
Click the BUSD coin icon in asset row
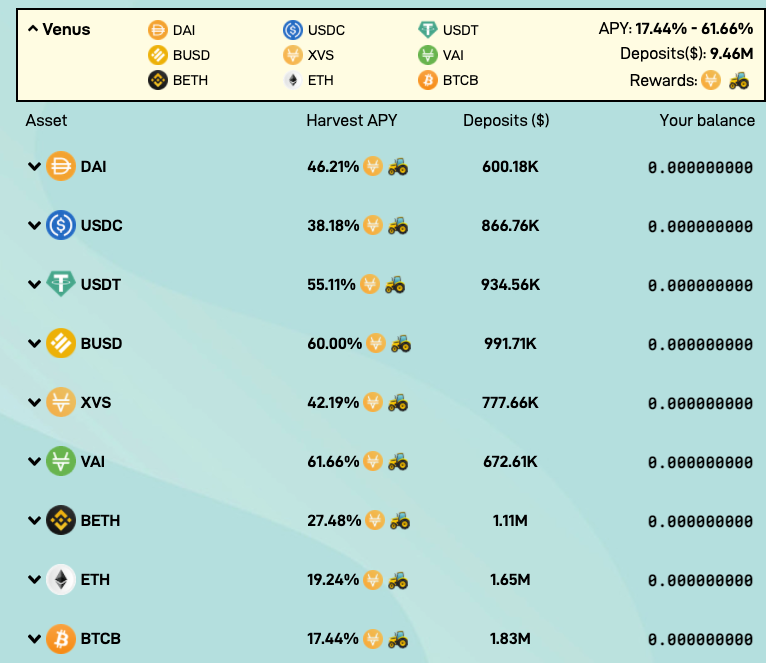click(x=61, y=343)
